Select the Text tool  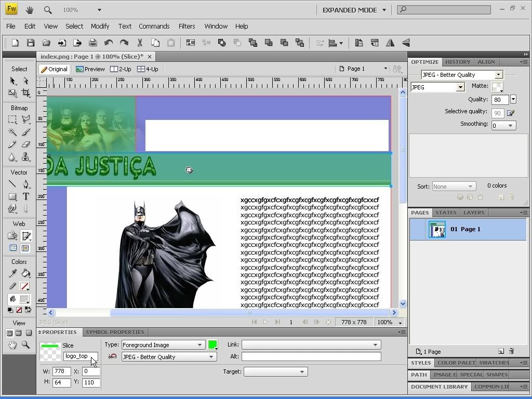pyautogui.click(x=26, y=196)
